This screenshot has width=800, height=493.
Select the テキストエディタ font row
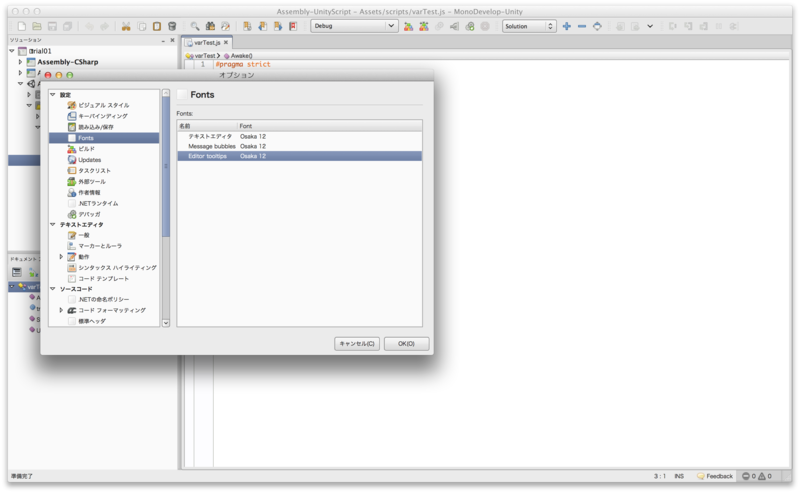(299, 136)
